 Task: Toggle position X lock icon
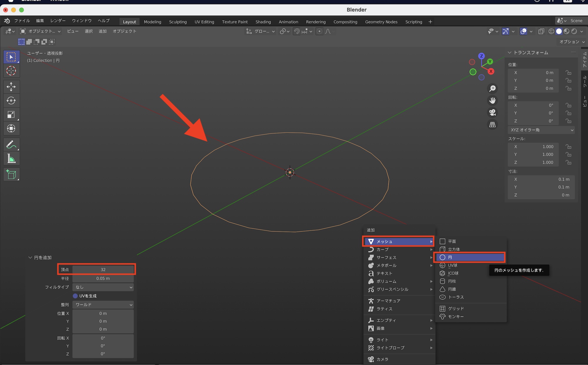[568, 73]
